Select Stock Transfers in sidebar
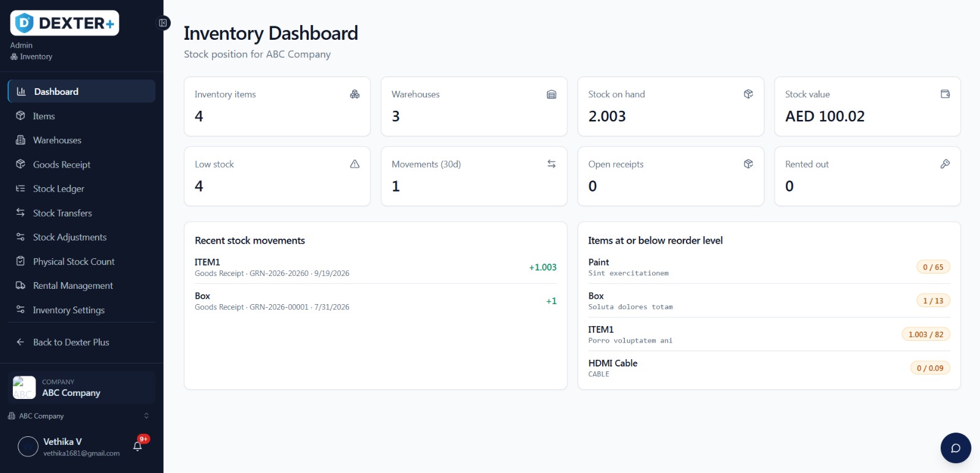Screen dimensions: 980x473 click(x=81, y=213)
